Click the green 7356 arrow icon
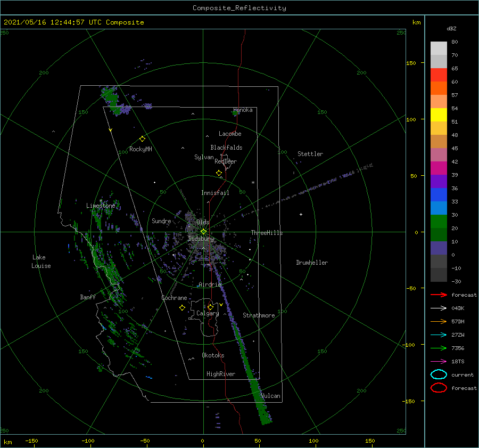Viewport: 479px width, 448px height. [439, 348]
